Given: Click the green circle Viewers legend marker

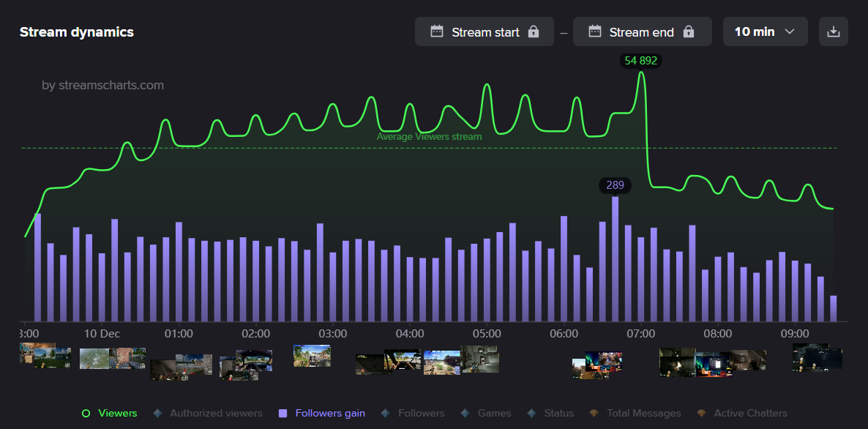Looking at the screenshot, I should click(86, 413).
